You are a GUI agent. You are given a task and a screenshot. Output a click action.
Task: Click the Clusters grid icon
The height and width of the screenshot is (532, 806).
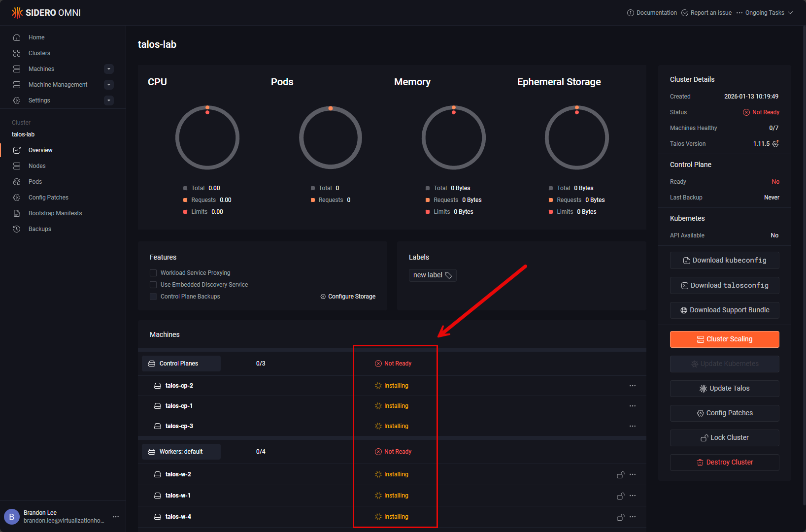17,53
